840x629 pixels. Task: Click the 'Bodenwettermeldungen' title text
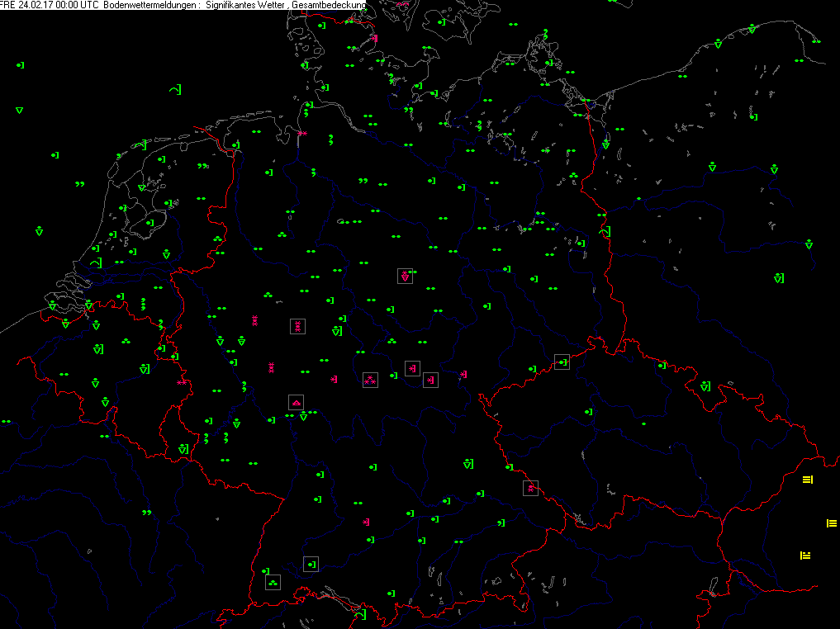pos(149,6)
